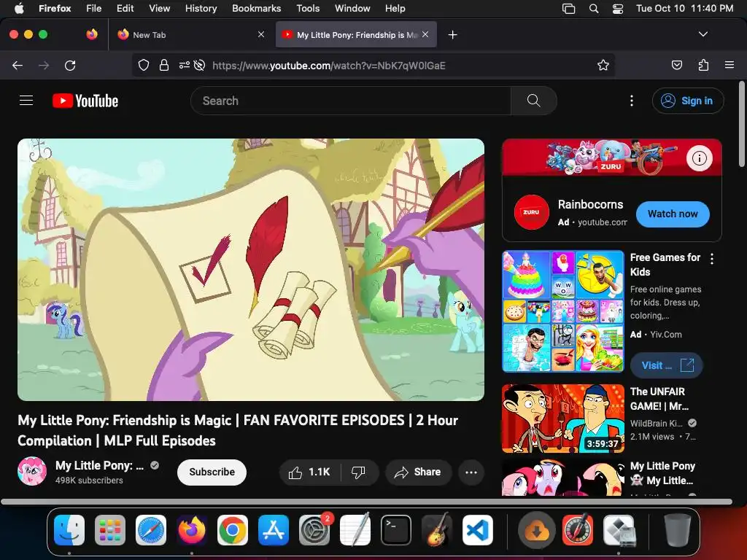Close the New Tab tab
This screenshot has width=747, height=560.
coord(261,34)
